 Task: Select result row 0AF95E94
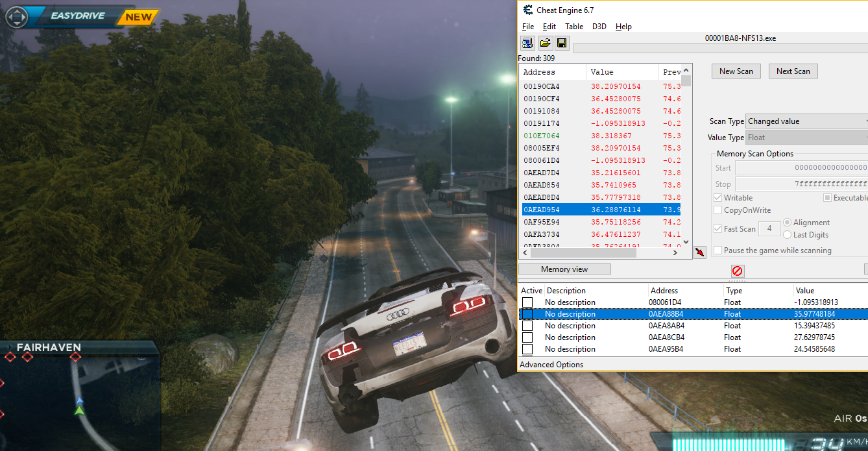click(601, 222)
